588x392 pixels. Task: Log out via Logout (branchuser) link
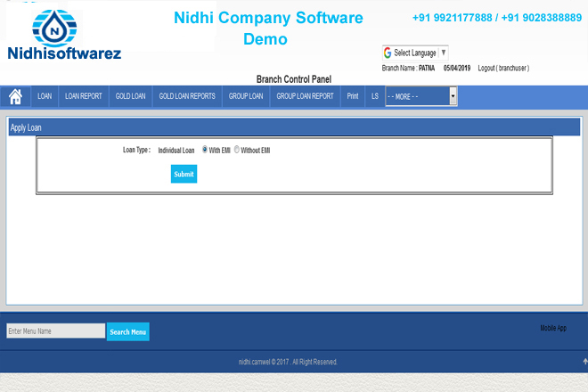point(503,69)
